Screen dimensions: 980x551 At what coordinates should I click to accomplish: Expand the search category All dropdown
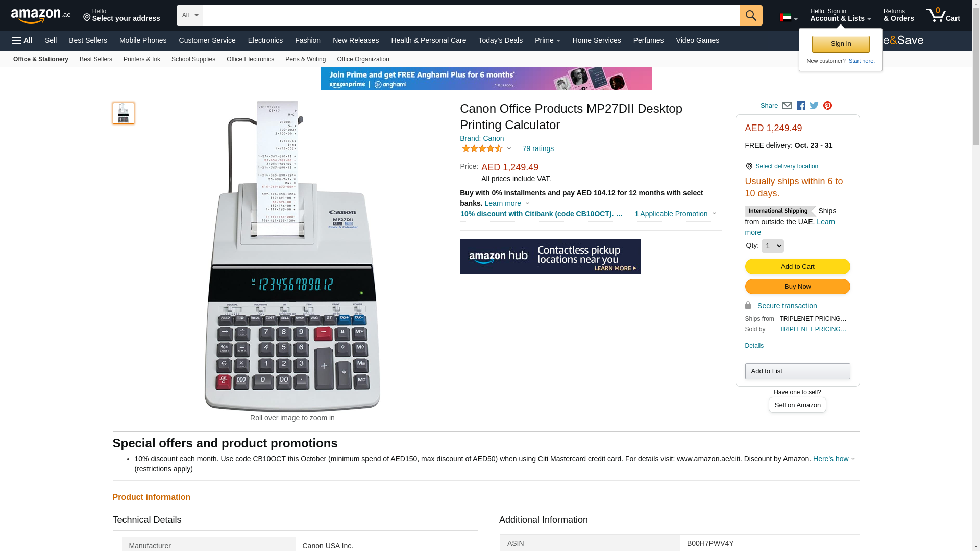click(x=190, y=15)
